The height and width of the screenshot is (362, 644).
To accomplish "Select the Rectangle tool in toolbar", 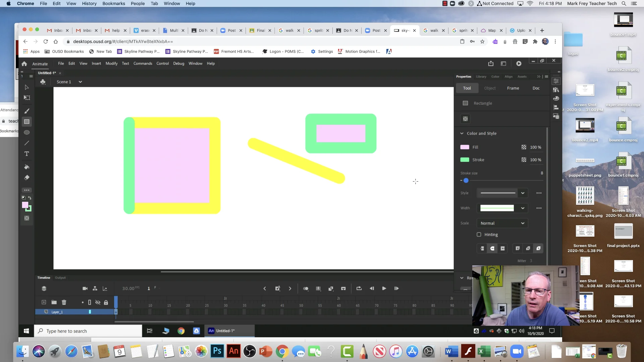I will click(26, 122).
